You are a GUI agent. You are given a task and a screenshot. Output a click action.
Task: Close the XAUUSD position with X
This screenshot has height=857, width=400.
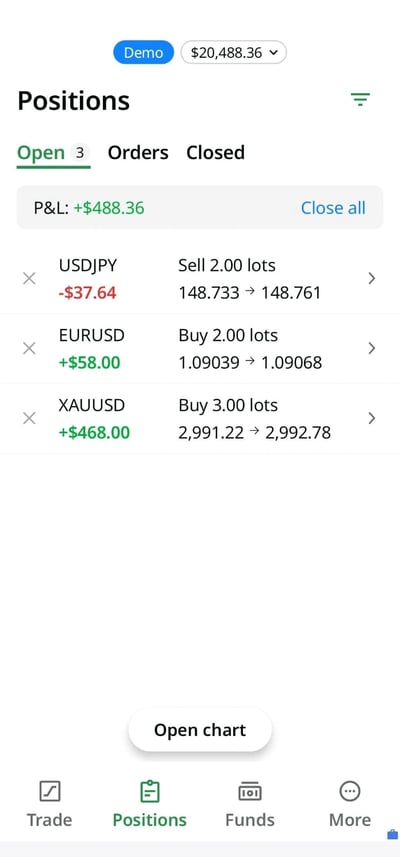click(29, 418)
